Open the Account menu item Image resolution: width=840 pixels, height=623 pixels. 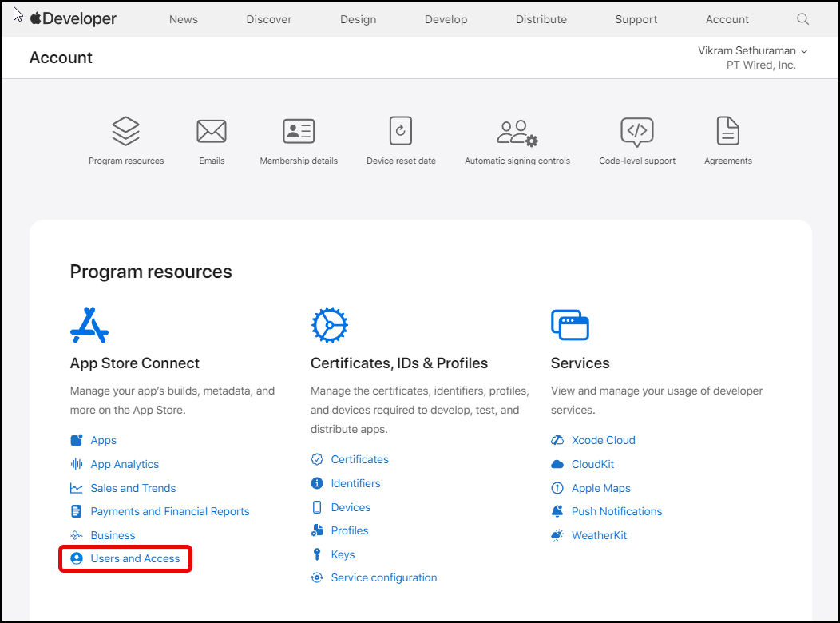(727, 19)
